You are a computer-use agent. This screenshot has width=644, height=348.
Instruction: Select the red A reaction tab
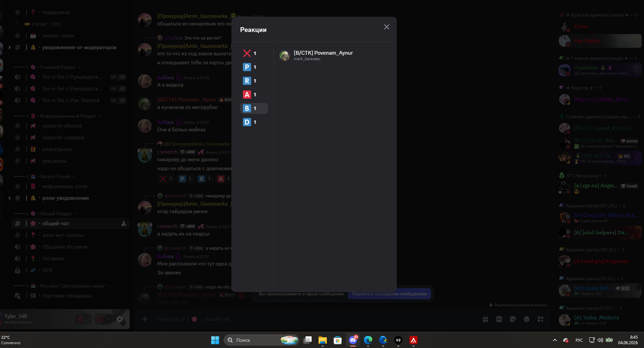click(254, 95)
